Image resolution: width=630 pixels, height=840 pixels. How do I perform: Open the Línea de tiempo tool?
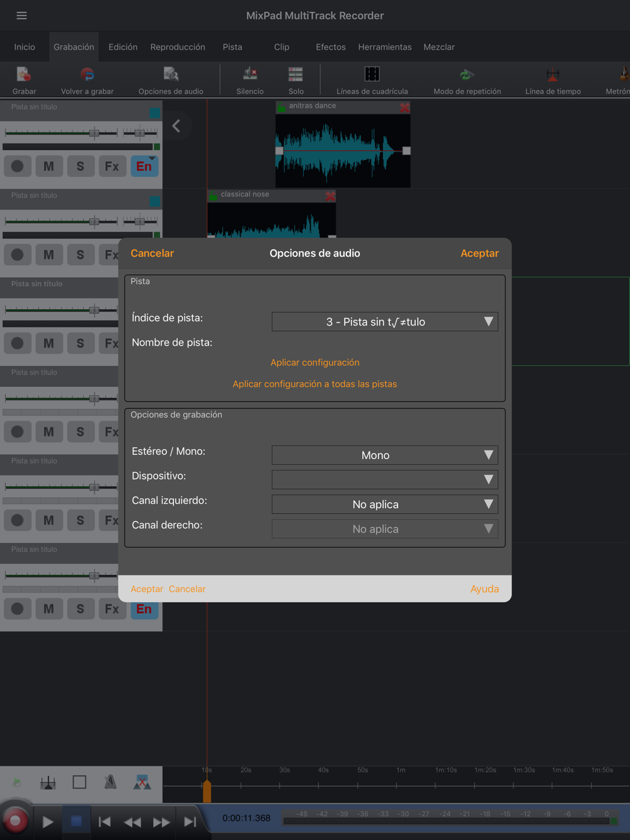click(x=553, y=75)
